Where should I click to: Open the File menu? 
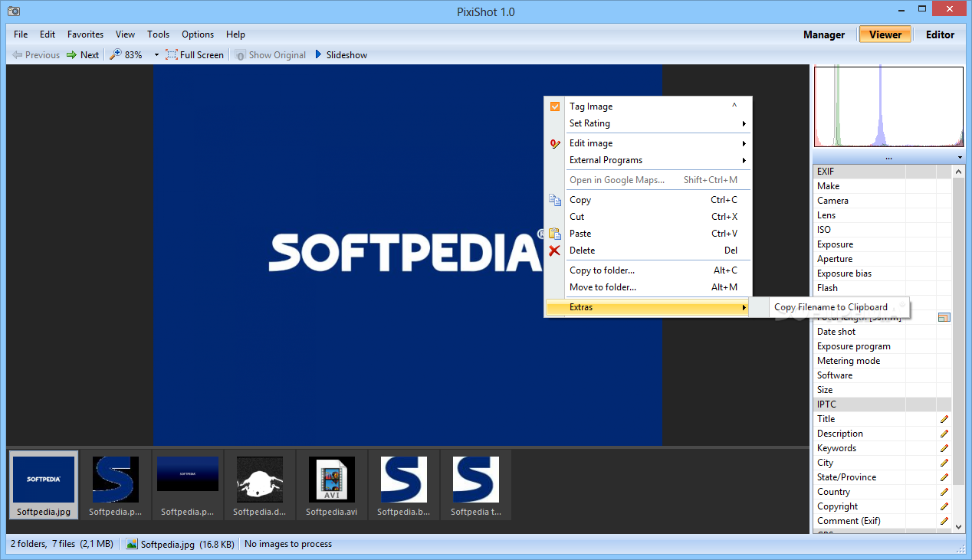21,34
